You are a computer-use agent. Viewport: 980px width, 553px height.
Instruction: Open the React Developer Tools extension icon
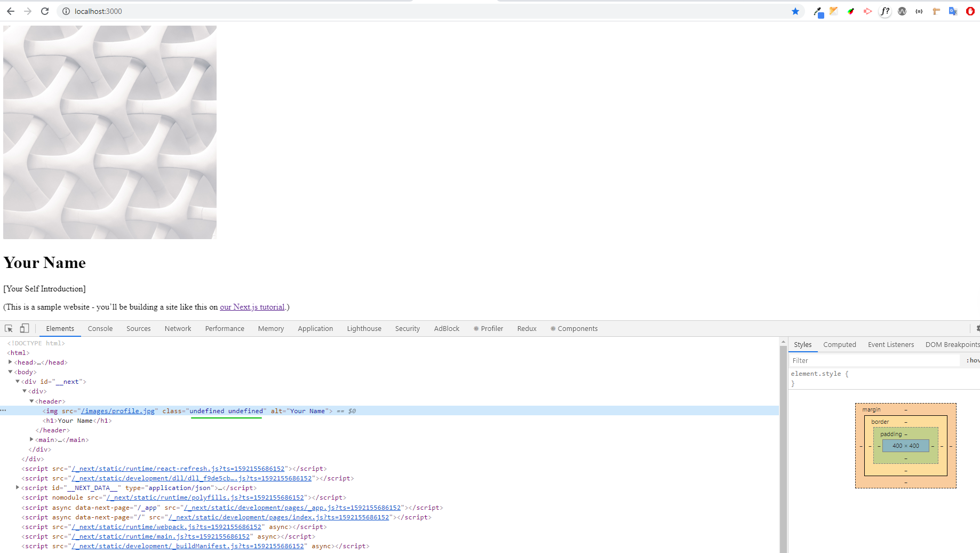(x=867, y=11)
